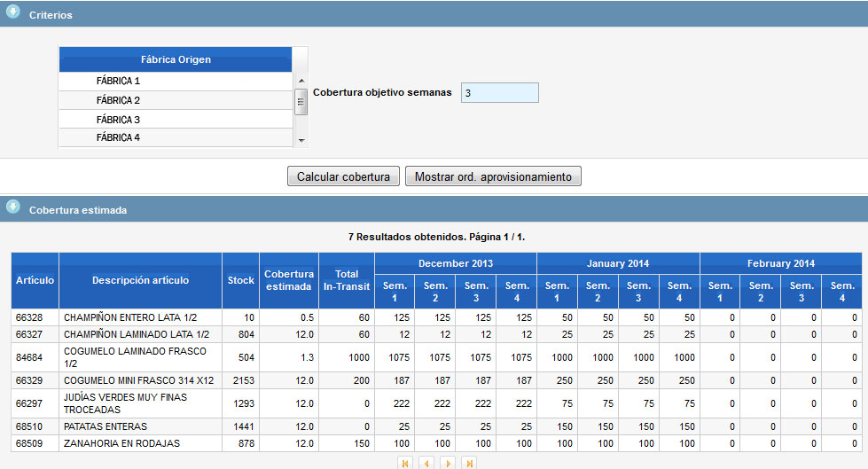Image resolution: width=868 pixels, height=469 pixels.
Task: Select FÁBRICA 1 in the origin list
Action: coord(176,81)
